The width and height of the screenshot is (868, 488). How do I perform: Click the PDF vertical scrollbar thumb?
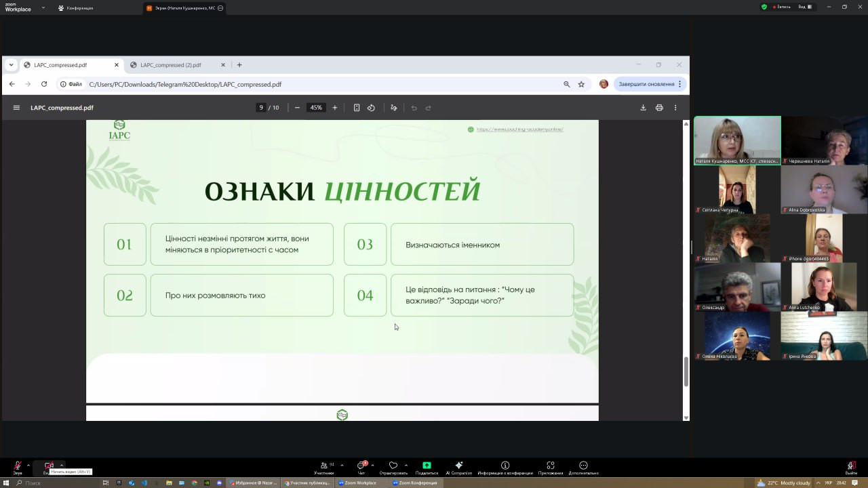tap(686, 371)
